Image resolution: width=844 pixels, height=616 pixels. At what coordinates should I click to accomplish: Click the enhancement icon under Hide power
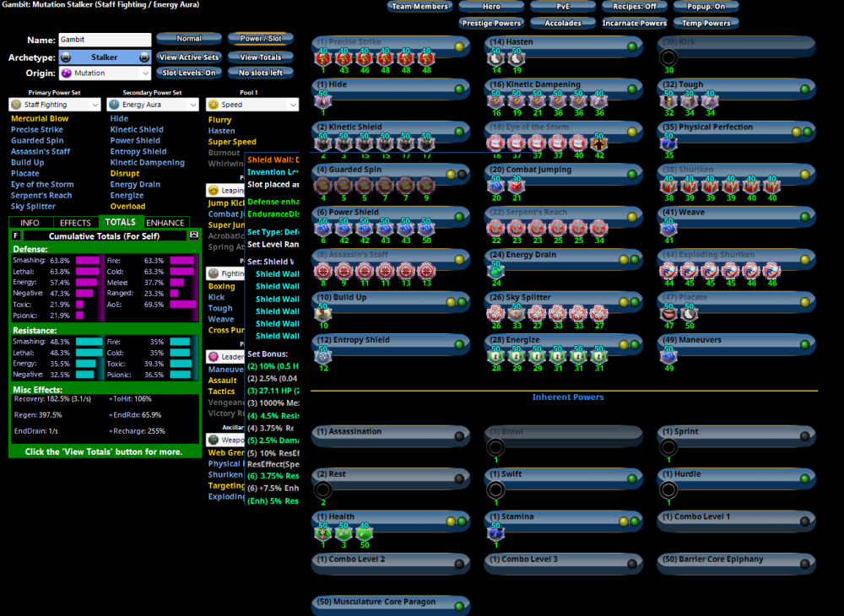coord(321,100)
